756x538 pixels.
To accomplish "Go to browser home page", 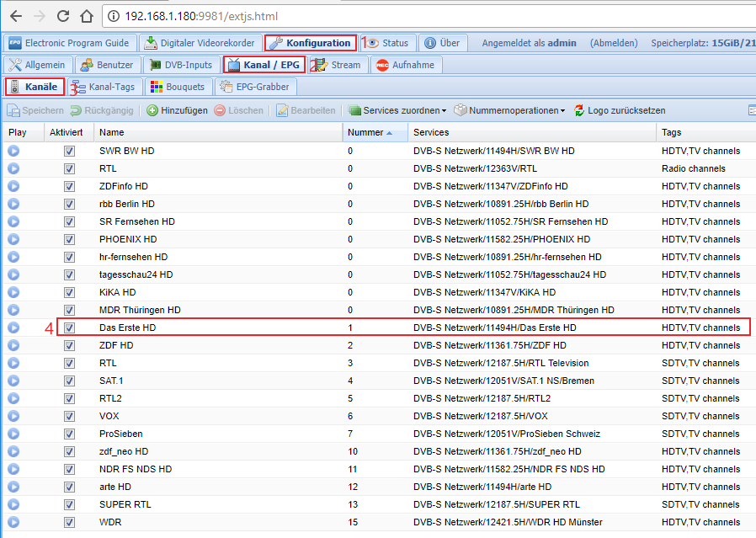I will point(87,16).
